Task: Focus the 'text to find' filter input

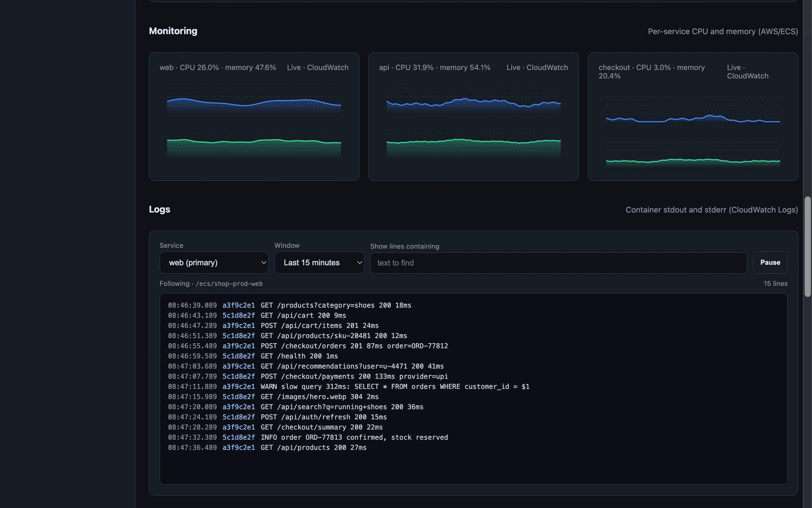Action: point(558,263)
